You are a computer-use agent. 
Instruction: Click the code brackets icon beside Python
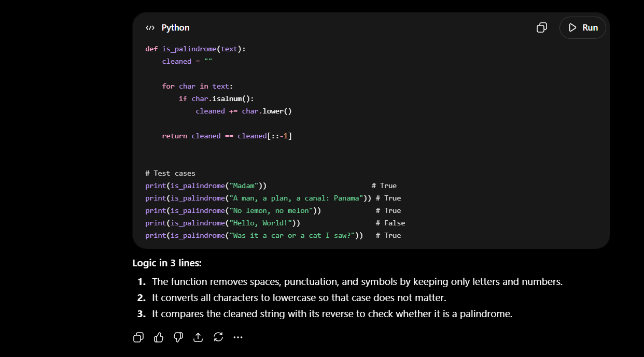(x=150, y=28)
